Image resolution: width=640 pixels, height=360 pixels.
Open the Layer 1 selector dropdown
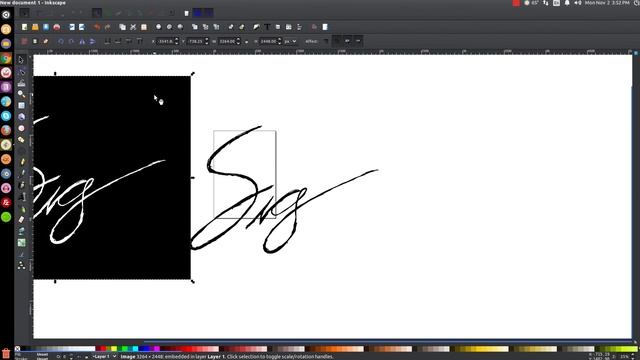104,357
